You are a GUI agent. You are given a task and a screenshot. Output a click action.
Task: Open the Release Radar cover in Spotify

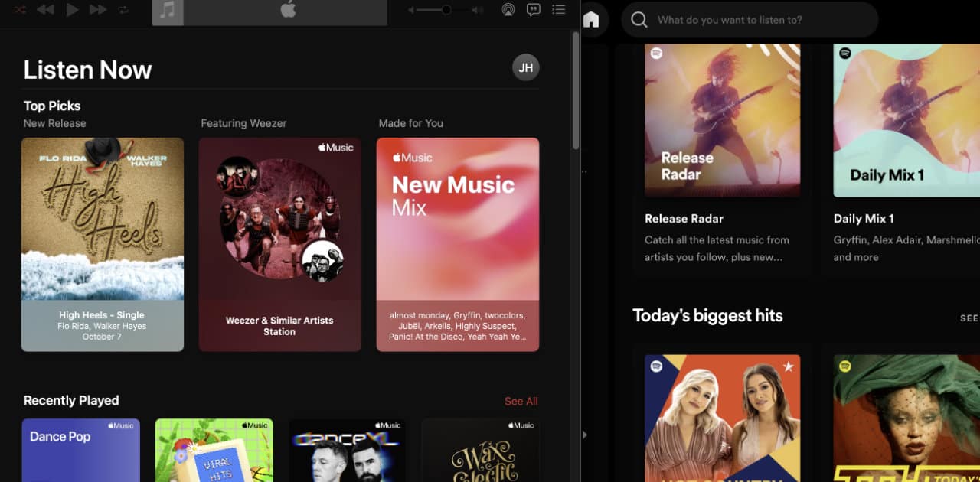(x=723, y=120)
